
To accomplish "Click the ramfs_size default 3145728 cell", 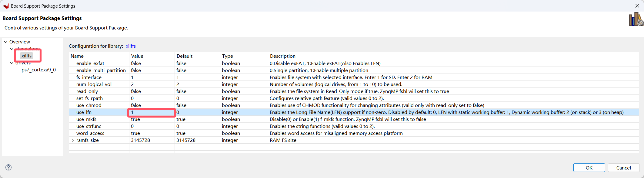I will pos(197,140).
